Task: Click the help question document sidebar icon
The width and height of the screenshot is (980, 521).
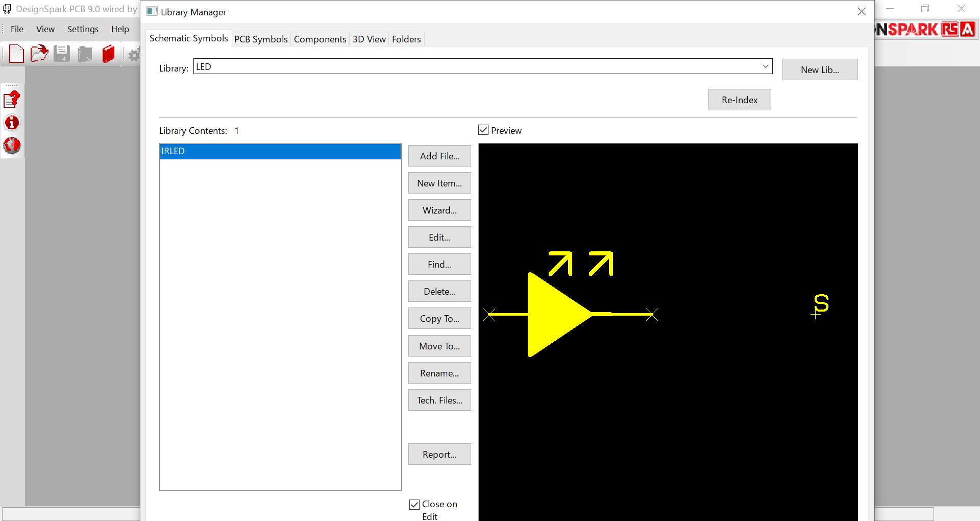Action: [12, 100]
